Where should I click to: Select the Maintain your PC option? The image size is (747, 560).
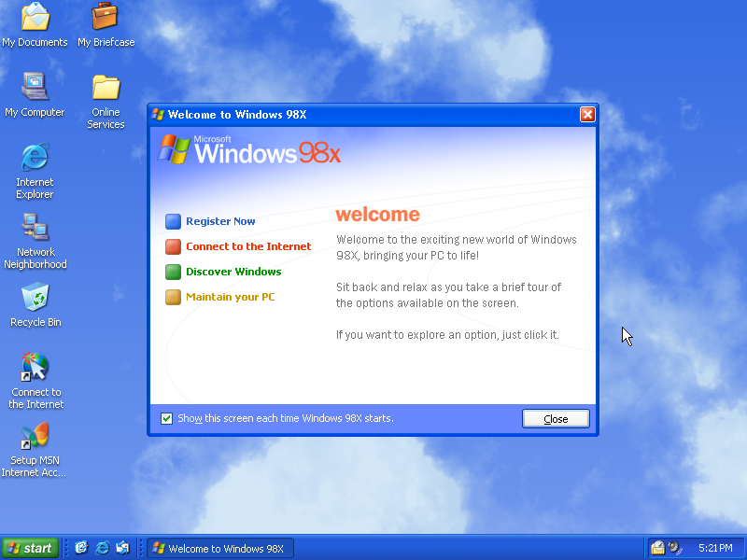point(230,297)
